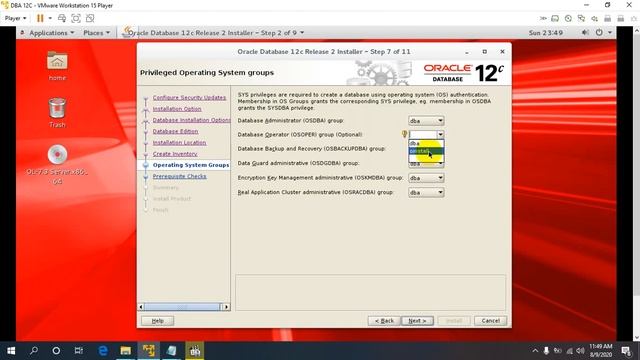The image size is (640, 360).
Task: Click the Help button
Action: 158,321
